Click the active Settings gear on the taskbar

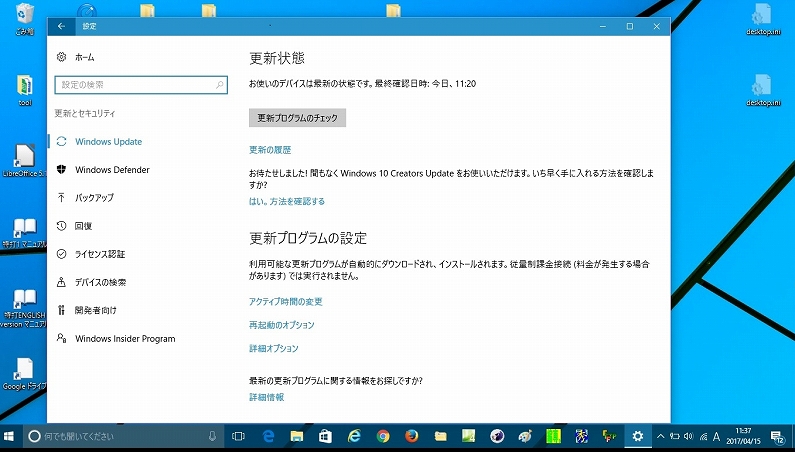pyautogui.click(x=637, y=436)
